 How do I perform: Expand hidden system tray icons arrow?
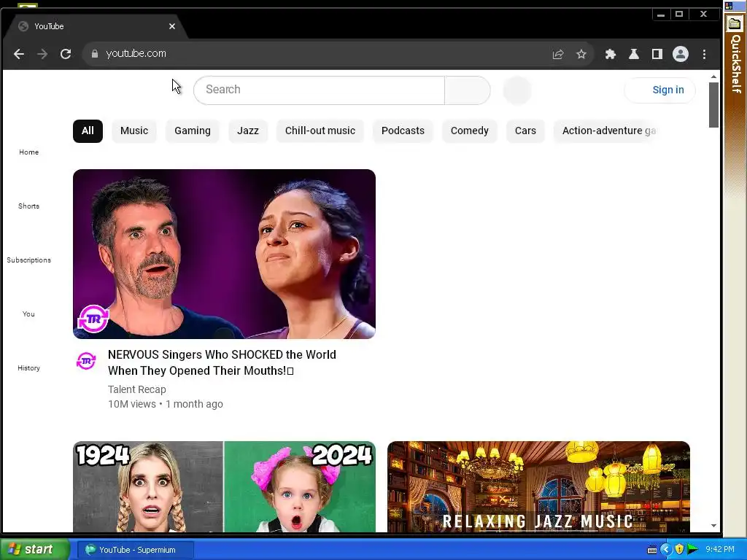coord(665,550)
